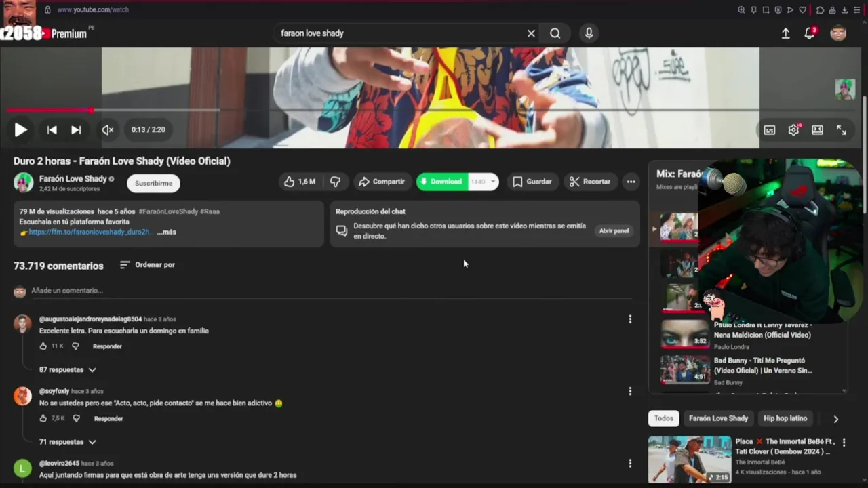Expand the description with ...más

click(x=167, y=232)
